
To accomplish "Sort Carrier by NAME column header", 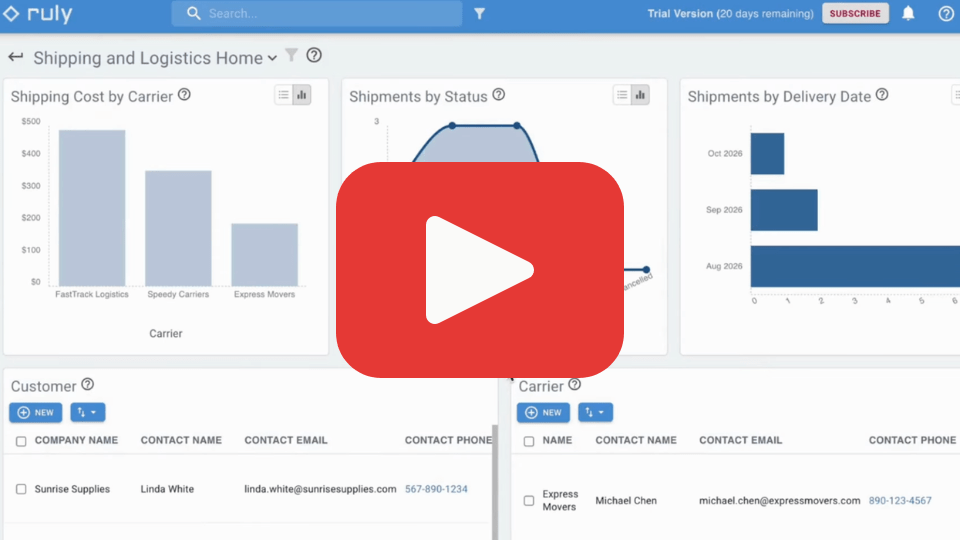I will point(557,440).
